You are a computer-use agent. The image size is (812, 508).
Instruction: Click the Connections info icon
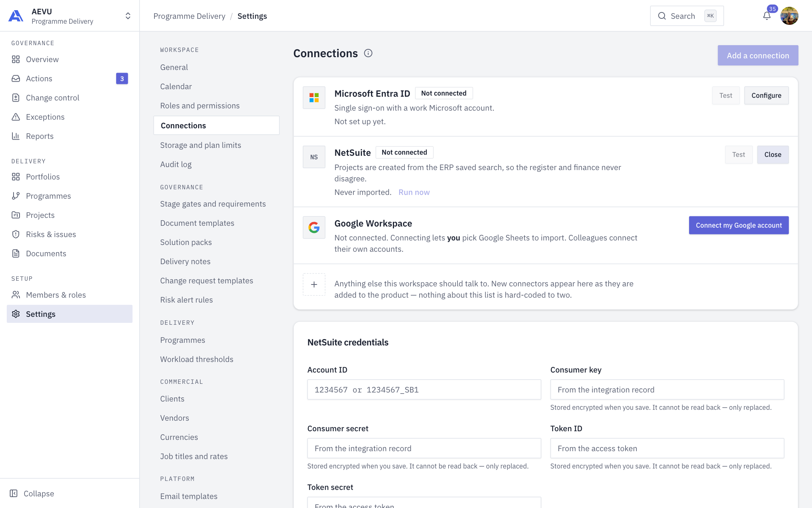[368, 53]
